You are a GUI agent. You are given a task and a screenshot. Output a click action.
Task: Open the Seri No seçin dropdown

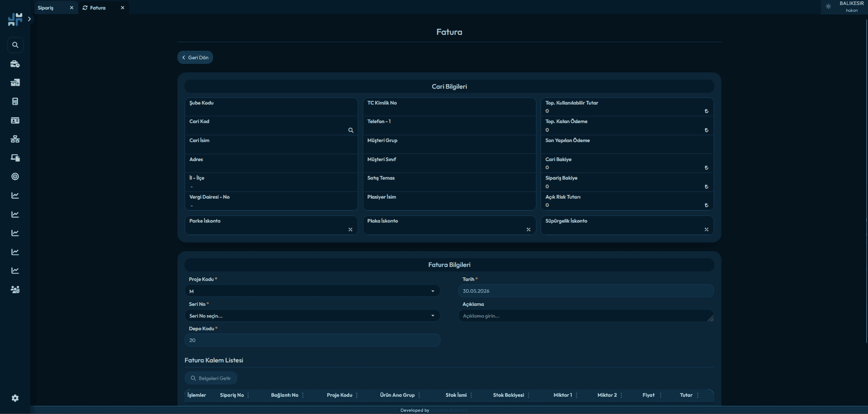(x=312, y=316)
